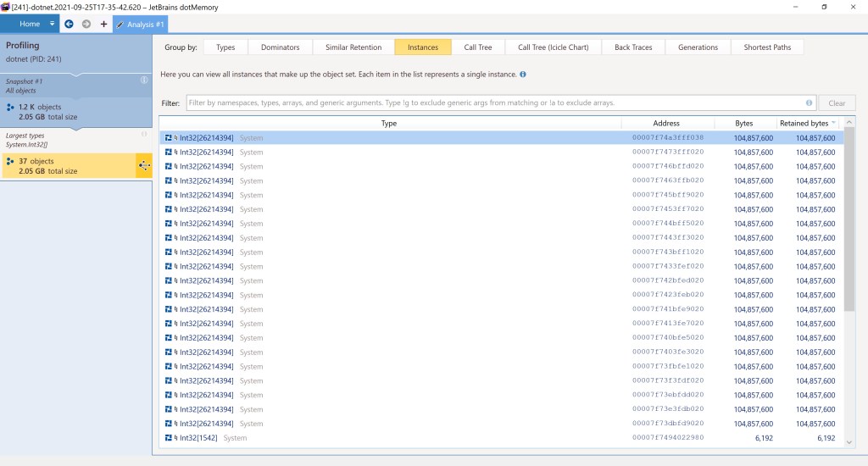868x466 pixels.
Task: Click the Retained bytes sort arrow
Action: pos(834,124)
